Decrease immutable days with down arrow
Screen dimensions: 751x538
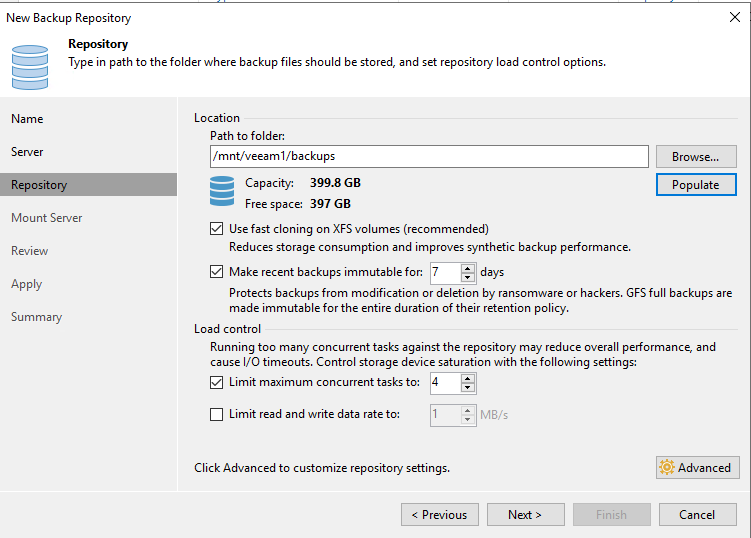pos(468,277)
